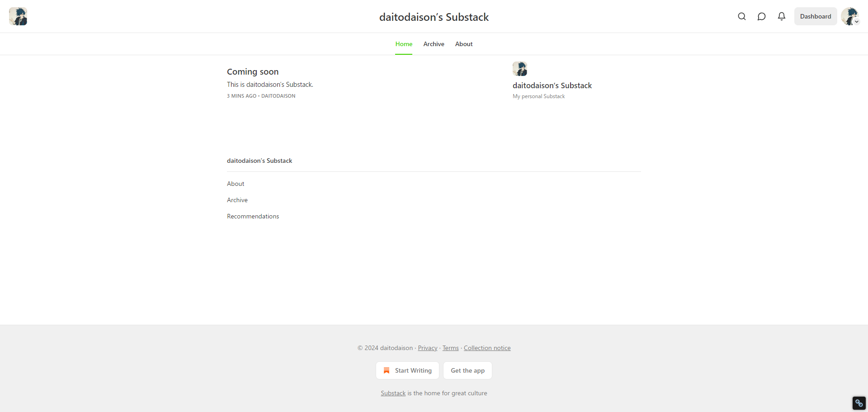
Task: Click the daitodaison's Substack footer section heading
Action: (259, 161)
